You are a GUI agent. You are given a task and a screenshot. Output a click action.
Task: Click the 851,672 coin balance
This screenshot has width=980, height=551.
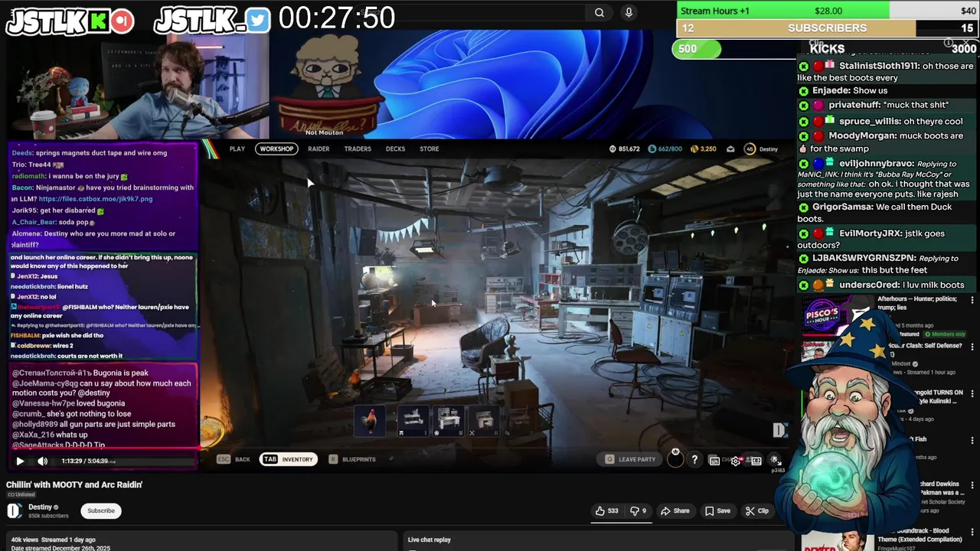tap(624, 148)
